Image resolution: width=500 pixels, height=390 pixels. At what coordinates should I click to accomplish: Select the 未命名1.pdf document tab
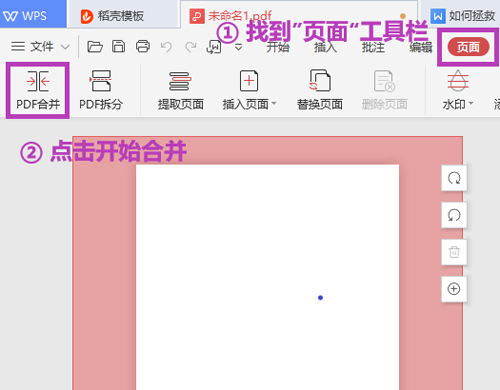(299, 15)
